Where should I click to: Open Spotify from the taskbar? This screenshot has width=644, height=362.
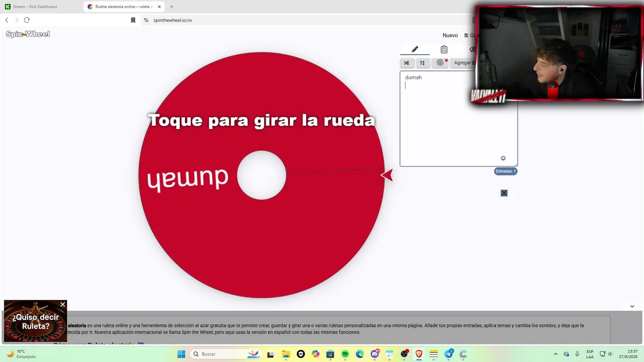345,354
